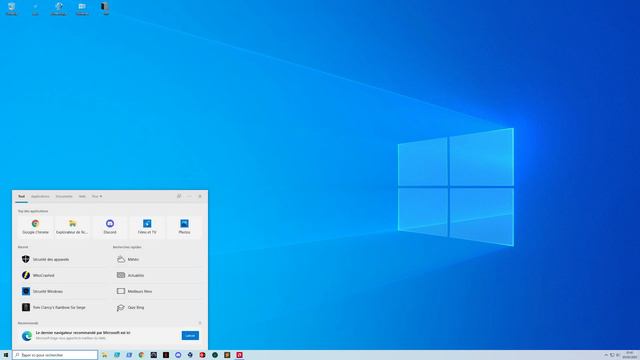Screen dimensions: 640x360
Task: Select the Recycle Bin desktop icon
Action: click(11, 9)
